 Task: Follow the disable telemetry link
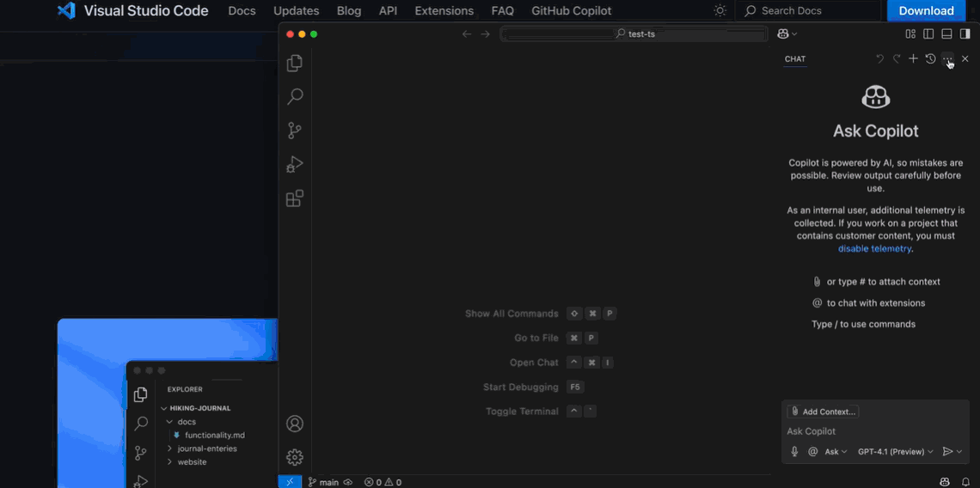point(874,248)
